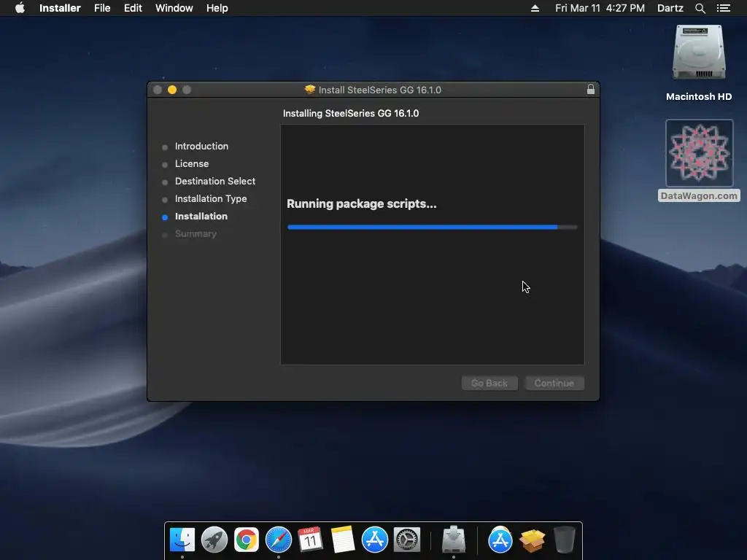Select the License step
The width and height of the screenshot is (747, 560).
click(192, 164)
